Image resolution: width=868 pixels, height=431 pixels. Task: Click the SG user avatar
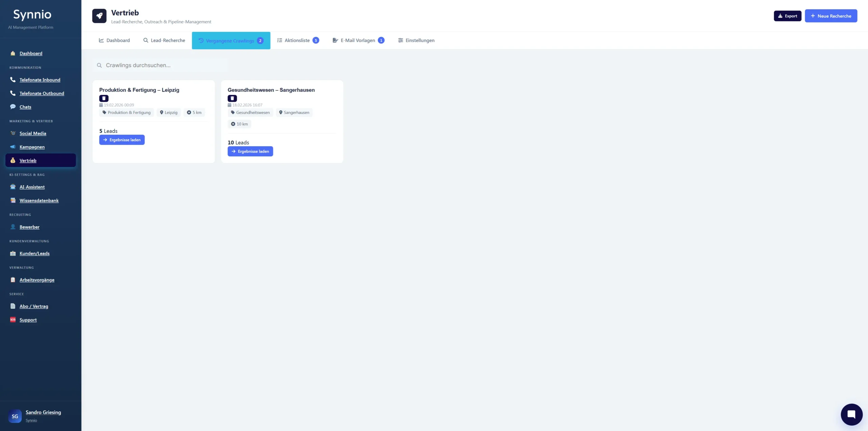[15, 416]
